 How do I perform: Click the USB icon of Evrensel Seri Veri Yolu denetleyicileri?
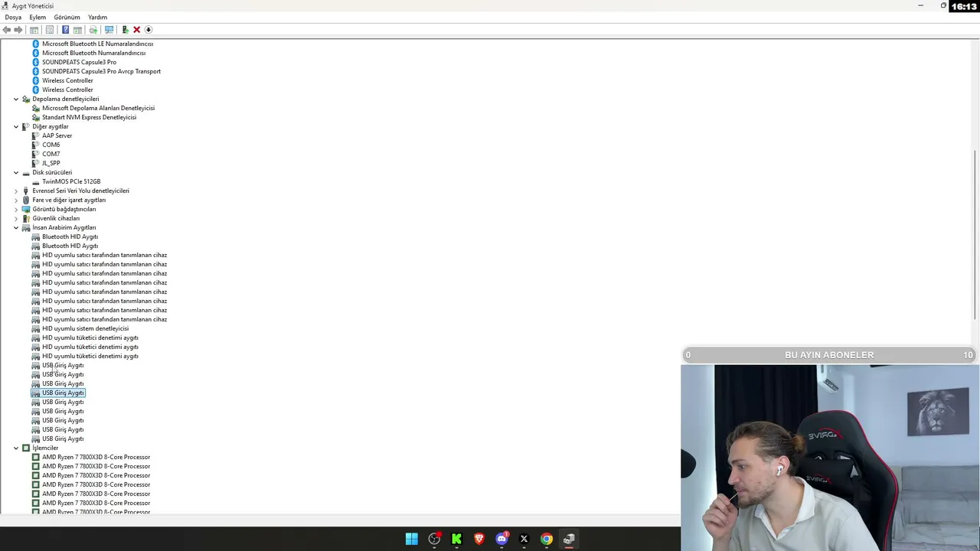26,191
